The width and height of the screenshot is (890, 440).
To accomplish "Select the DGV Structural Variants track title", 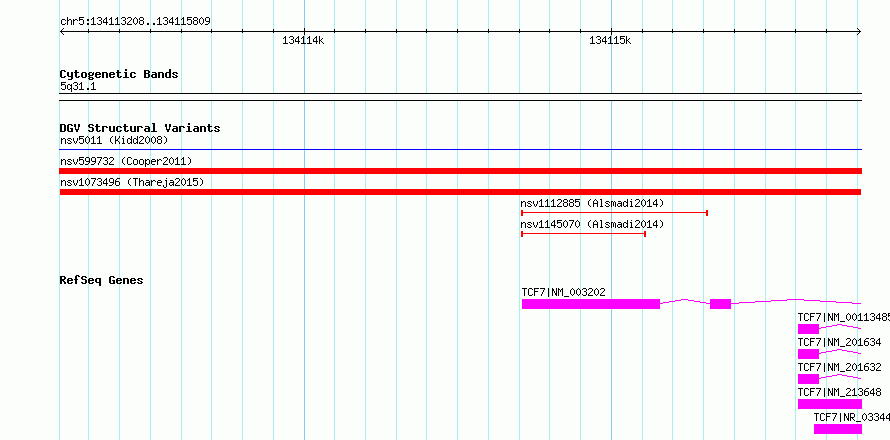I will 140,128.
